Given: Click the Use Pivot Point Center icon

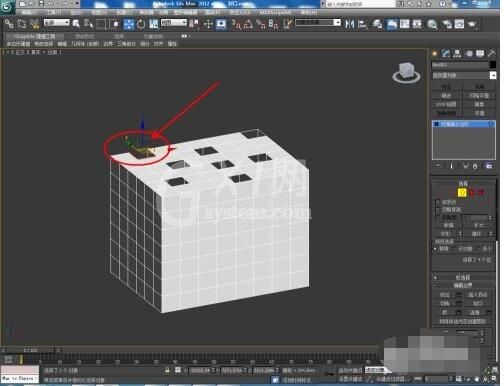Looking at the screenshot, I should [194, 24].
